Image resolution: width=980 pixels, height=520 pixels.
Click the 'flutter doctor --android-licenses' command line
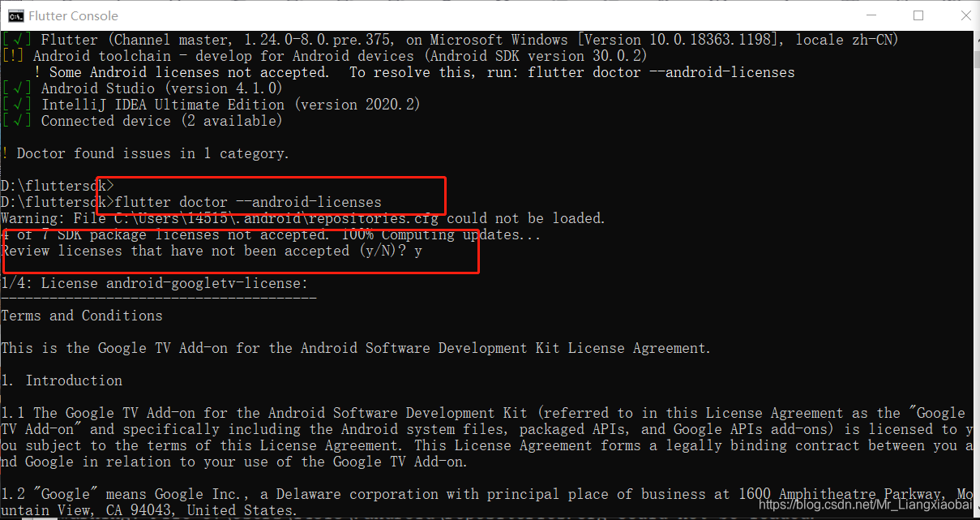point(191,202)
